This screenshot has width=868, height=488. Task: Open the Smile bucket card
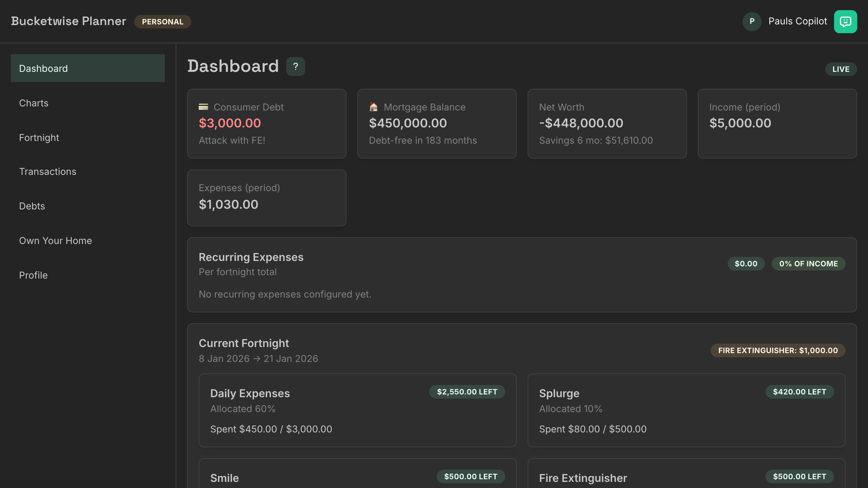pos(357,473)
